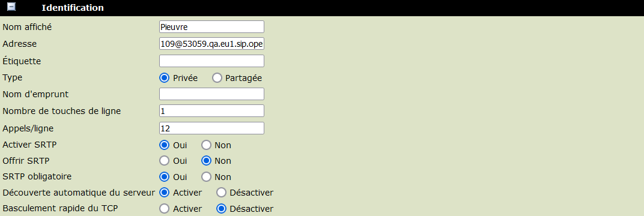
Task: Enable Découverte automatique du serveur with Activer
Action: pos(164,192)
